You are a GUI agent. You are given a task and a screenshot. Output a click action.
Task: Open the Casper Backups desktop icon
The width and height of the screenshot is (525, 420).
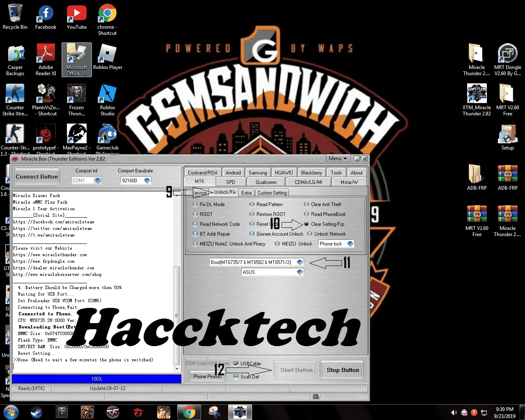coord(15,60)
